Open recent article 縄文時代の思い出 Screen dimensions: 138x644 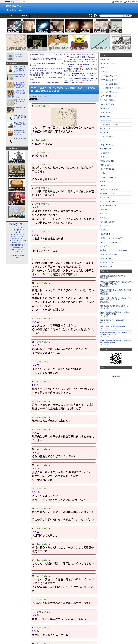pos(20,108)
